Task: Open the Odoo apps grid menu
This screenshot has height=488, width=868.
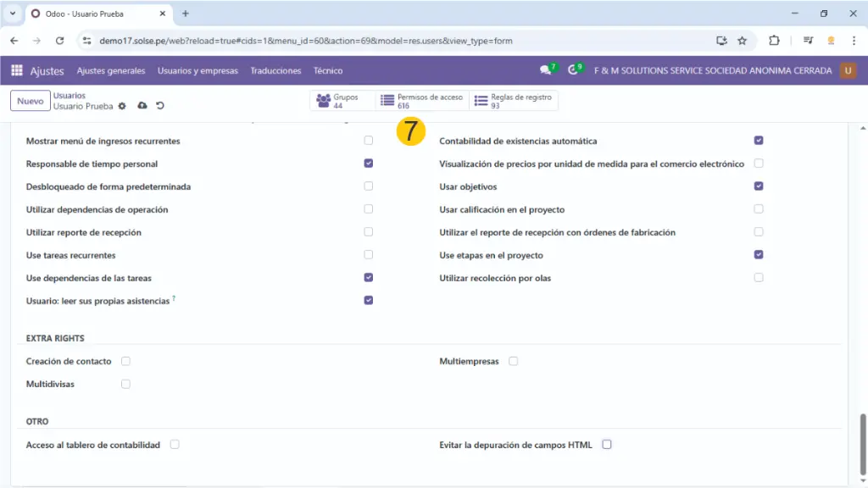Action: (17, 71)
